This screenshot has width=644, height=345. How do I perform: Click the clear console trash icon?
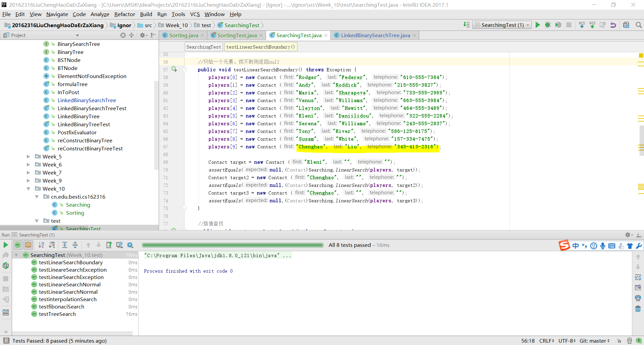click(x=638, y=308)
